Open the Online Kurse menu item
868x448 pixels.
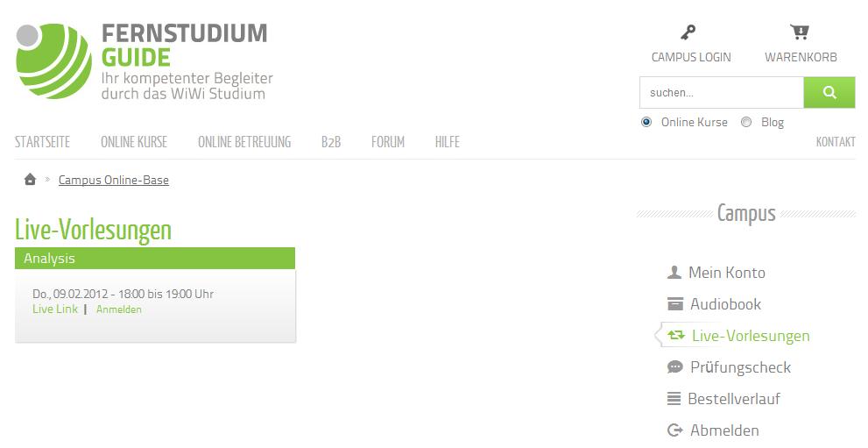[x=134, y=142]
